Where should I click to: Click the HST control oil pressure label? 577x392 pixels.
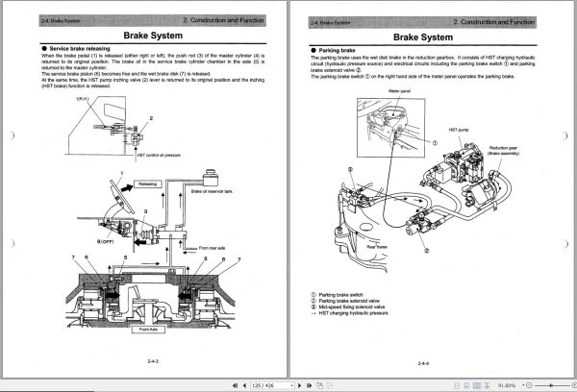[159, 156]
